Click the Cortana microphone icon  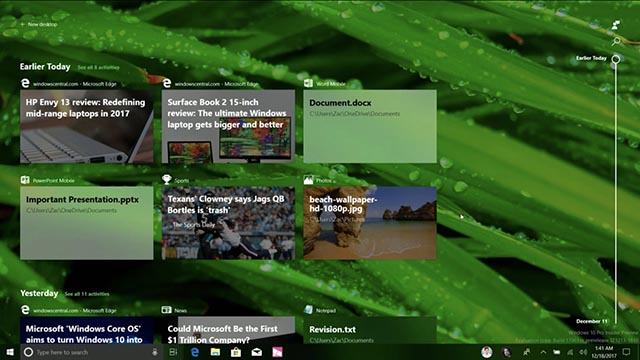155,352
